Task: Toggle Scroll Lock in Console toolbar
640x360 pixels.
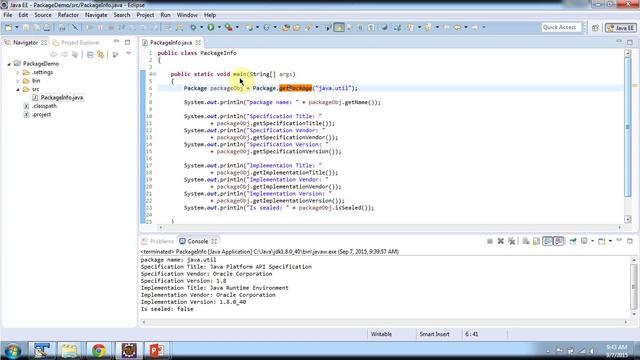Action: (536, 241)
